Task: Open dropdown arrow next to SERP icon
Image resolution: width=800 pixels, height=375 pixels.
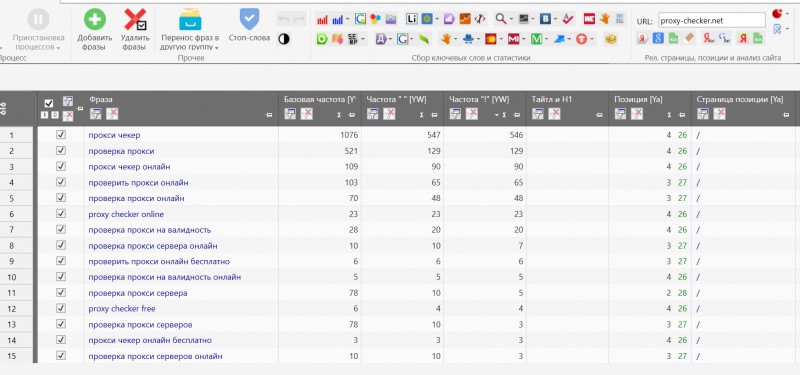Action: [x=363, y=39]
